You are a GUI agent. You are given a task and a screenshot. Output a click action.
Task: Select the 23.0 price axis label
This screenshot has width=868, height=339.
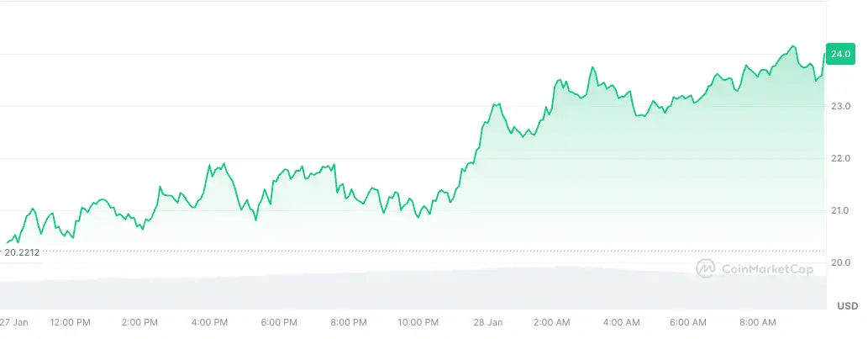click(x=841, y=106)
